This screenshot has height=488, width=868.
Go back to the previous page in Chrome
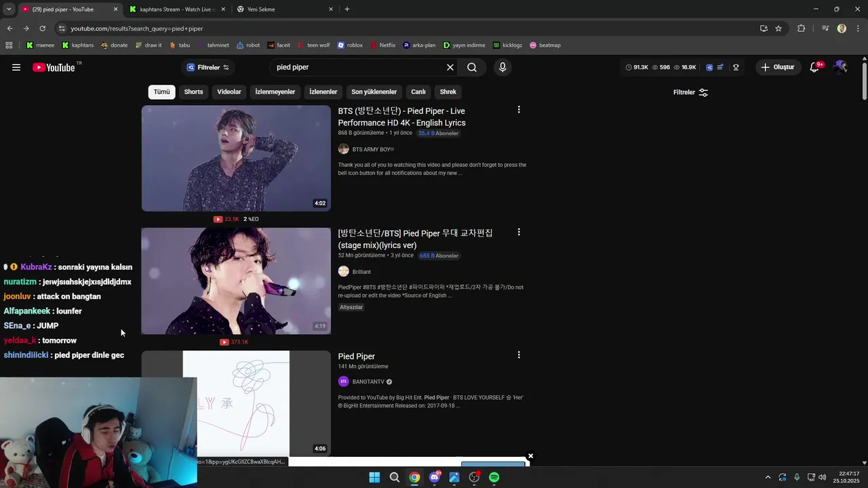coord(9,28)
